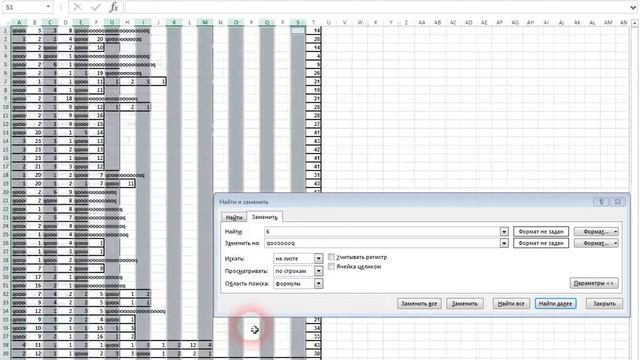Screen dimensions: 640x360
Task: Select column K header
Action: pos(174,22)
